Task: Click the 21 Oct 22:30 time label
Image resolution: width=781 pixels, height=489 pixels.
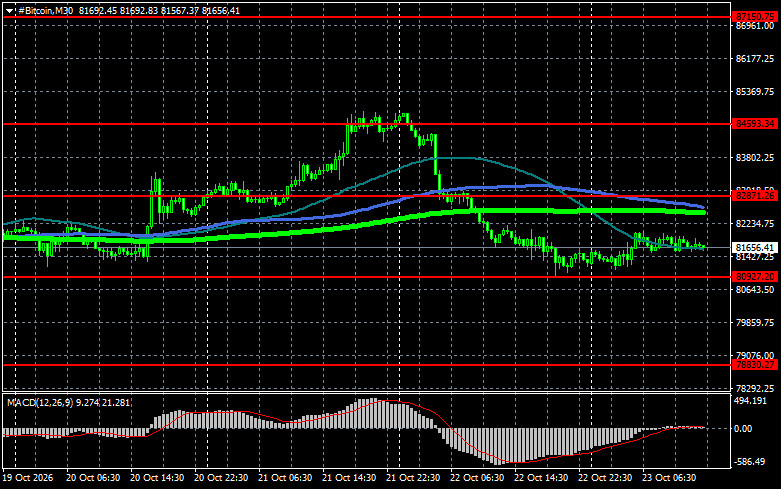Action: [x=413, y=478]
